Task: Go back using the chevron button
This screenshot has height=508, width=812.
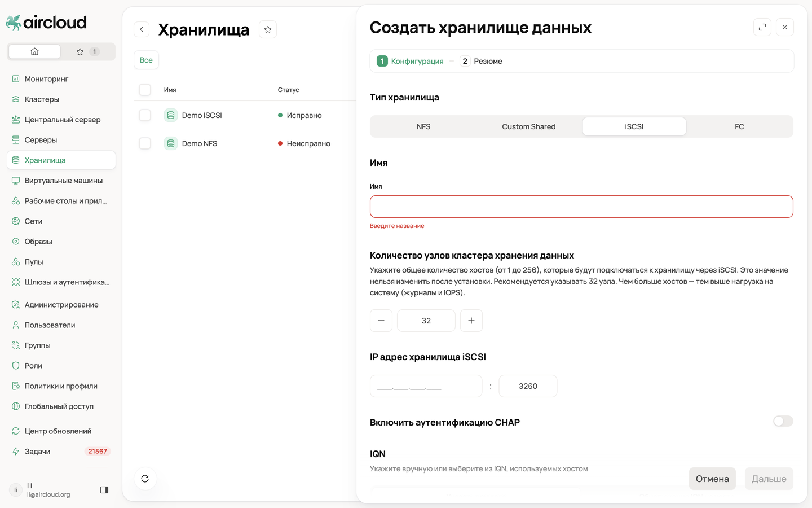Action: pyautogui.click(x=142, y=29)
